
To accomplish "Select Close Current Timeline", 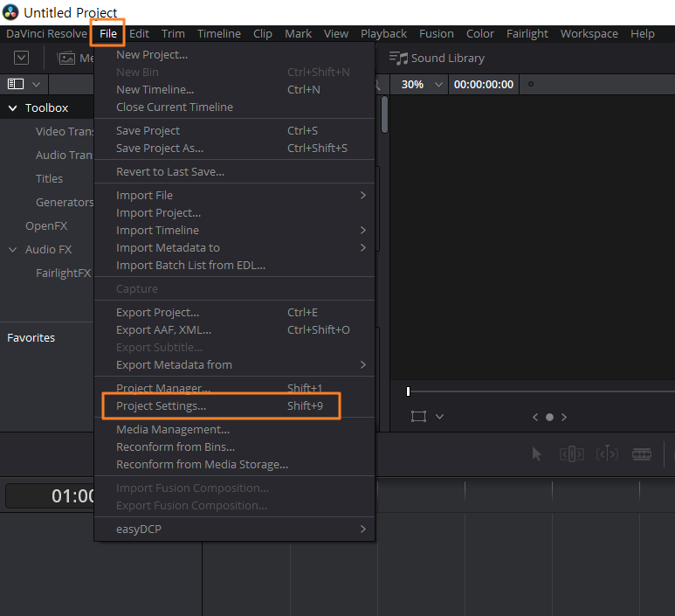I will click(234, 107).
